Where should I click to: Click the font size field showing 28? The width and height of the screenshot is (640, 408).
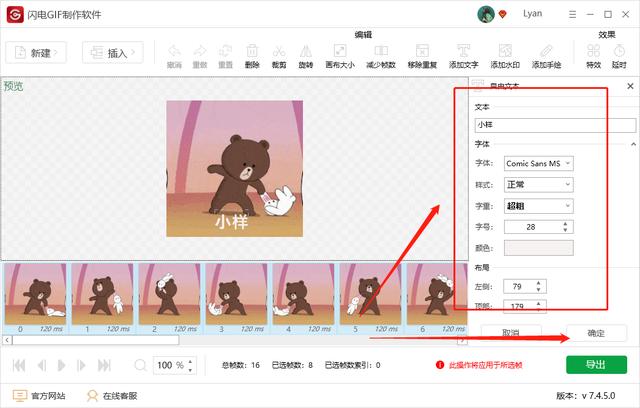click(x=538, y=227)
